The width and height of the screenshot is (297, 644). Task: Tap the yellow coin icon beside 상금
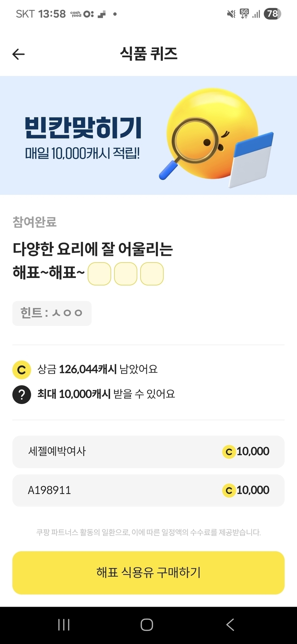coord(21,370)
